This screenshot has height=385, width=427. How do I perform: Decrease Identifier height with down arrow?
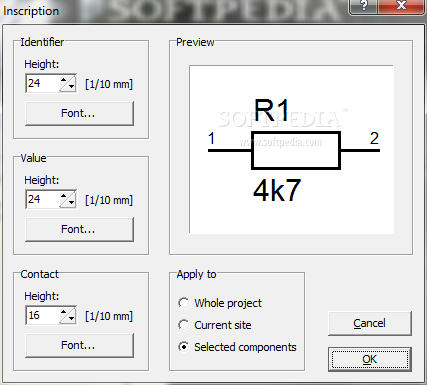click(71, 87)
